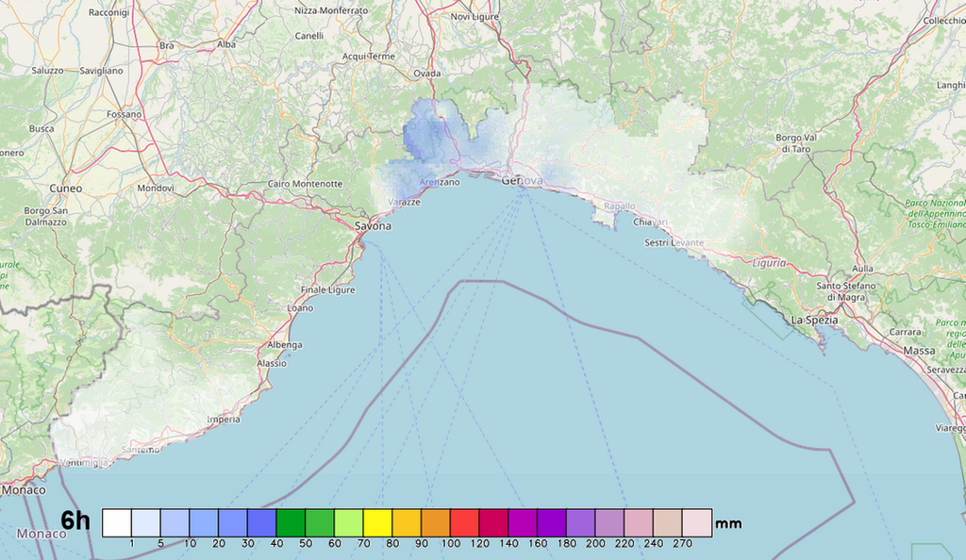Select the Imperia label on the coast

coord(224,419)
